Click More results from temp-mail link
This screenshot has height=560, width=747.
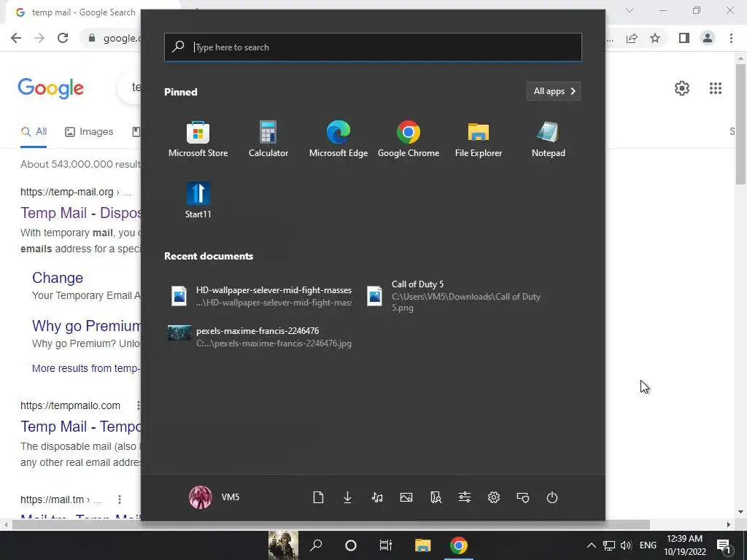click(86, 368)
